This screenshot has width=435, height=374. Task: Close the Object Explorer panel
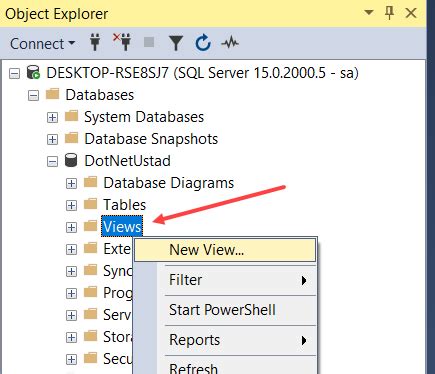[411, 13]
